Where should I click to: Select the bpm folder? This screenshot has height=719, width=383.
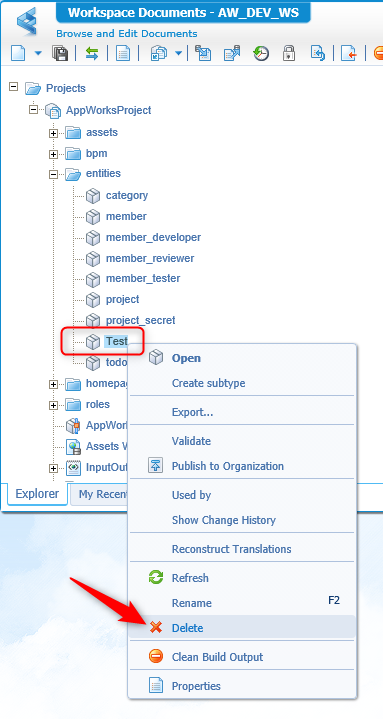97,153
